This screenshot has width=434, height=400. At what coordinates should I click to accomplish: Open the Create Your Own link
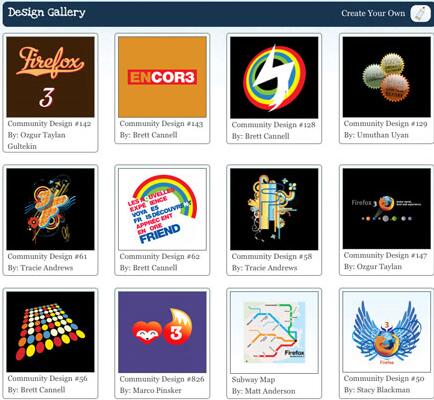click(373, 13)
